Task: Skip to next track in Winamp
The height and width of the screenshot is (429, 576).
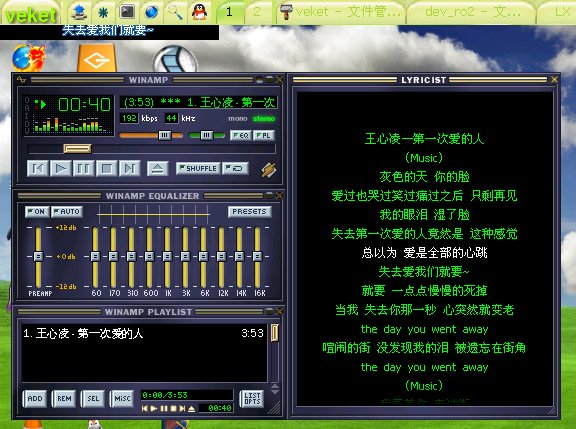Action: pyautogui.click(x=129, y=169)
